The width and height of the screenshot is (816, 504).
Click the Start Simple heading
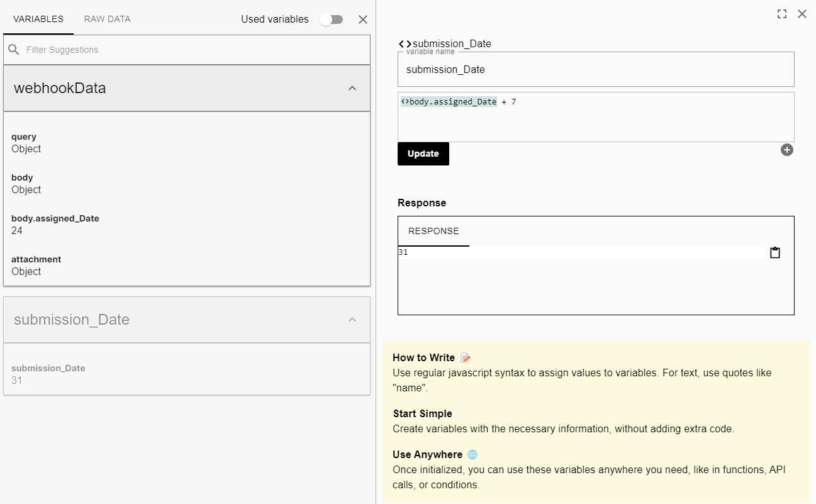[422, 413]
